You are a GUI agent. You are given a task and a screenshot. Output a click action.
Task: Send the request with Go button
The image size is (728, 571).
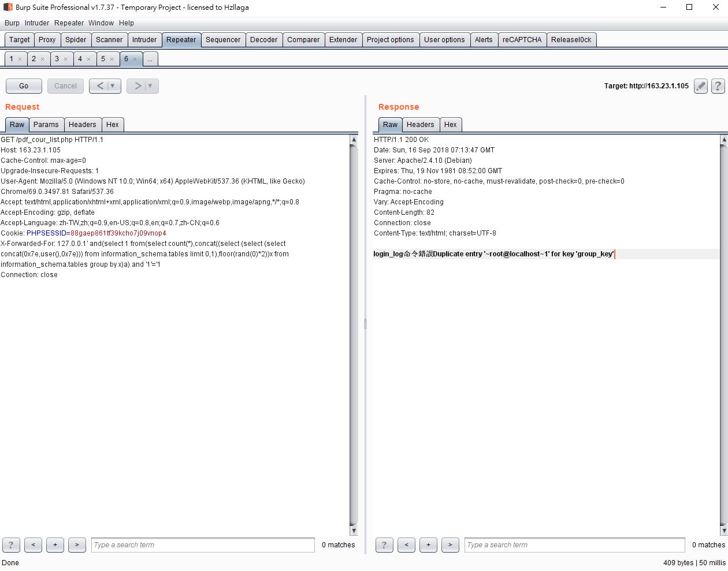(24, 86)
